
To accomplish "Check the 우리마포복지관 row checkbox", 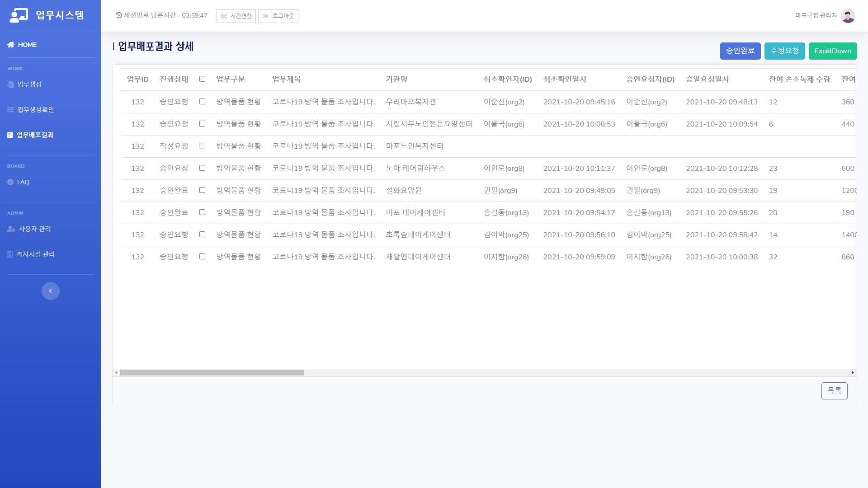I will point(203,102).
